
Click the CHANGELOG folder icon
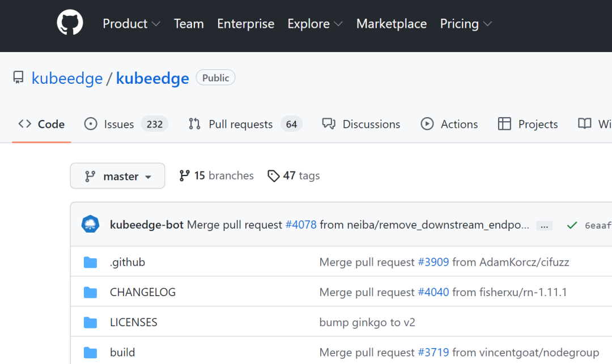pos(90,292)
